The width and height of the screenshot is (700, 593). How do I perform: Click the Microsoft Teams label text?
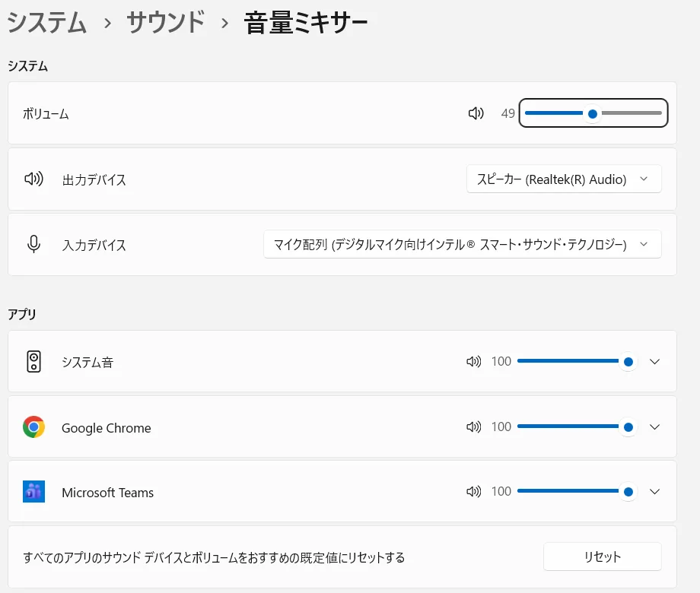[107, 493]
